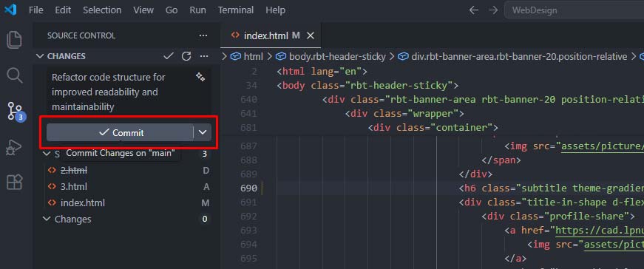Open the Run and Debug view

coord(14,147)
